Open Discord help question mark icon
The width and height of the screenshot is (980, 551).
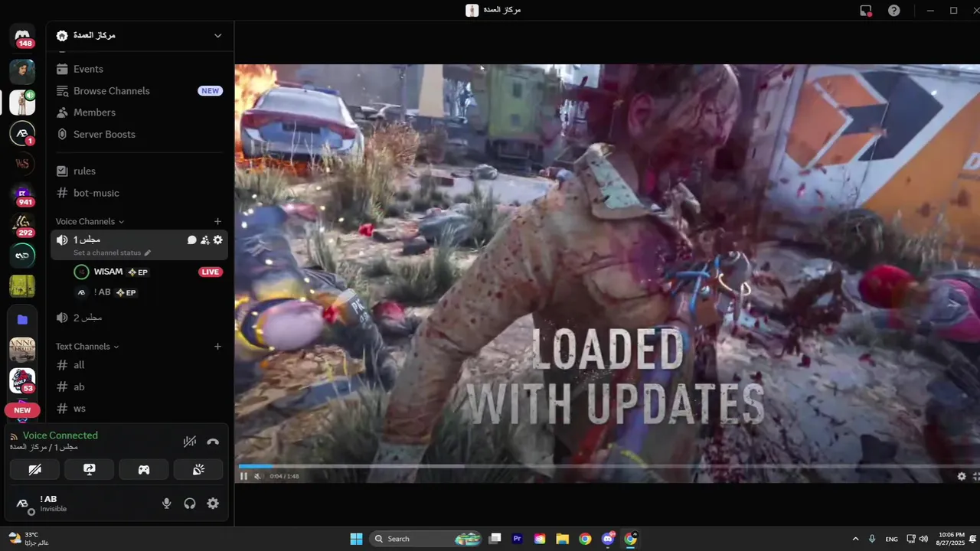pos(894,11)
